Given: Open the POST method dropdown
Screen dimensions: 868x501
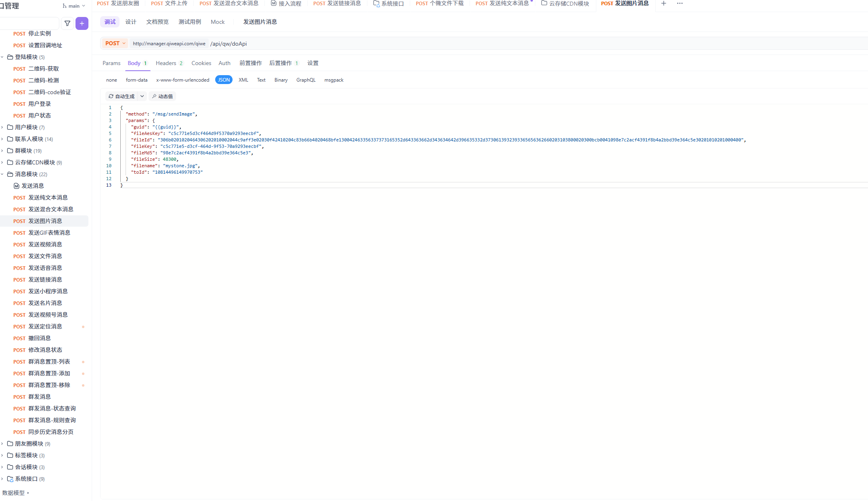Looking at the screenshot, I should 115,44.
